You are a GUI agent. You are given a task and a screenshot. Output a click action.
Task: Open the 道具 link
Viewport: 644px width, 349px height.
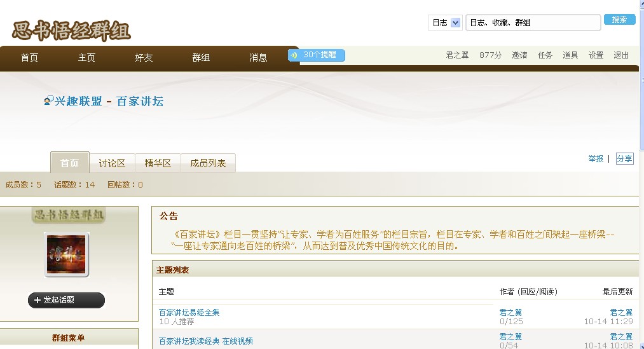pyautogui.click(x=570, y=55)
